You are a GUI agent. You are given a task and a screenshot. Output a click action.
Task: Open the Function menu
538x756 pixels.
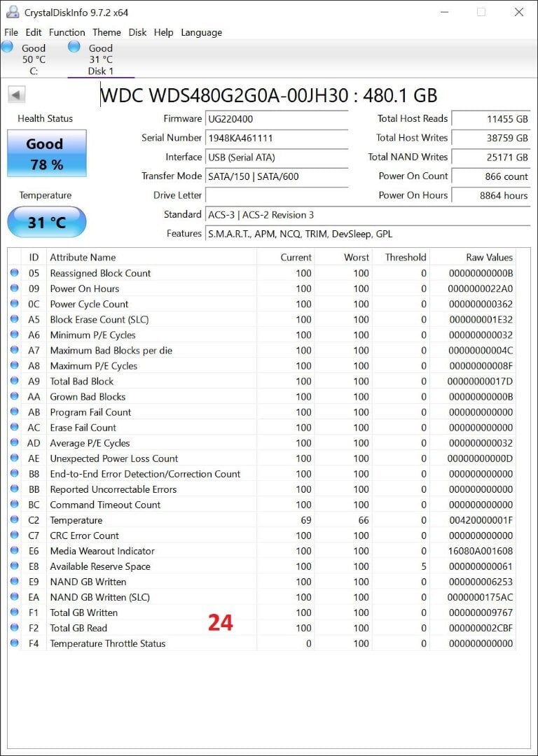tap(67, 32)
